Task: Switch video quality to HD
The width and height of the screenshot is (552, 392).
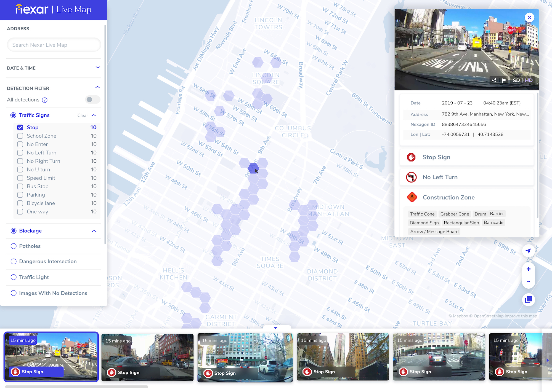Action: (x=529, y=80)
